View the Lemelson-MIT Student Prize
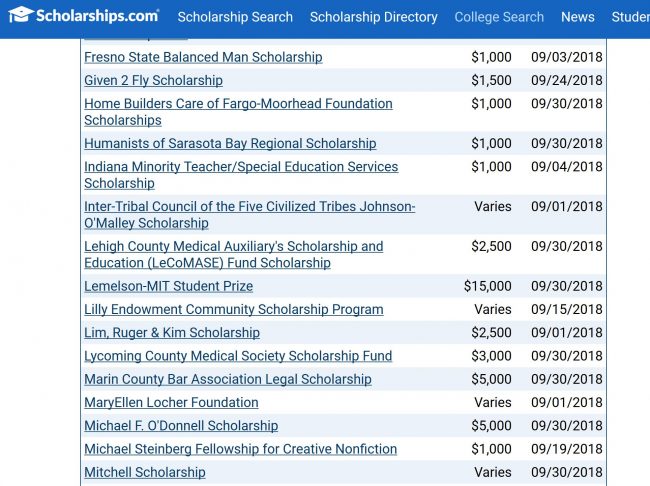The width and height of the screenshot is (650, 486). pos(168,286)
